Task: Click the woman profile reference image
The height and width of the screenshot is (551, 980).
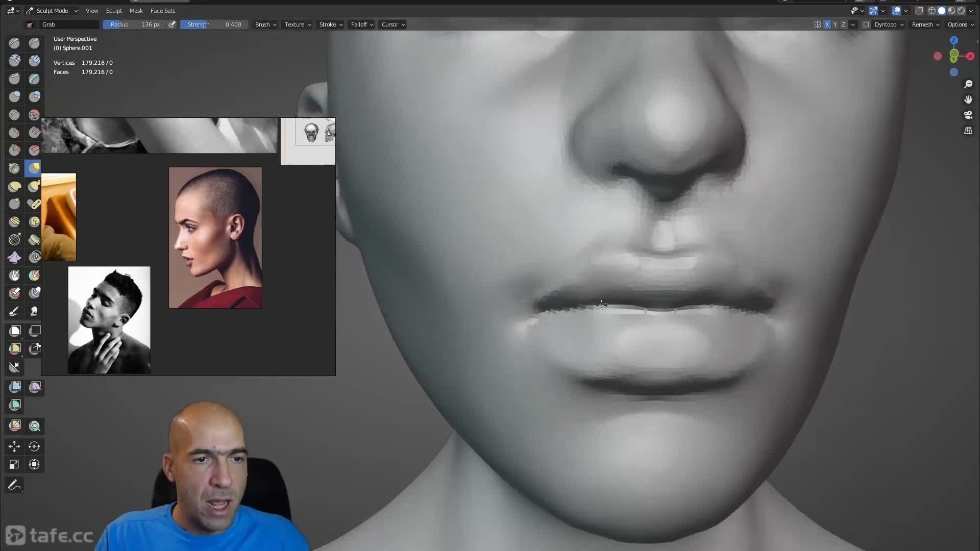Action: point(215,238)
